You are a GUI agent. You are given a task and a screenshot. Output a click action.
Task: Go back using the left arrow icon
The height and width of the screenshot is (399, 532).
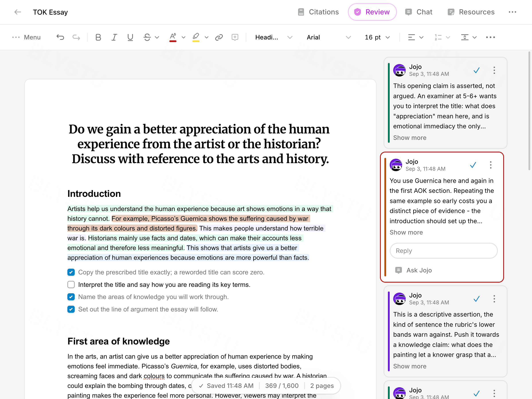tap(18, 12)
